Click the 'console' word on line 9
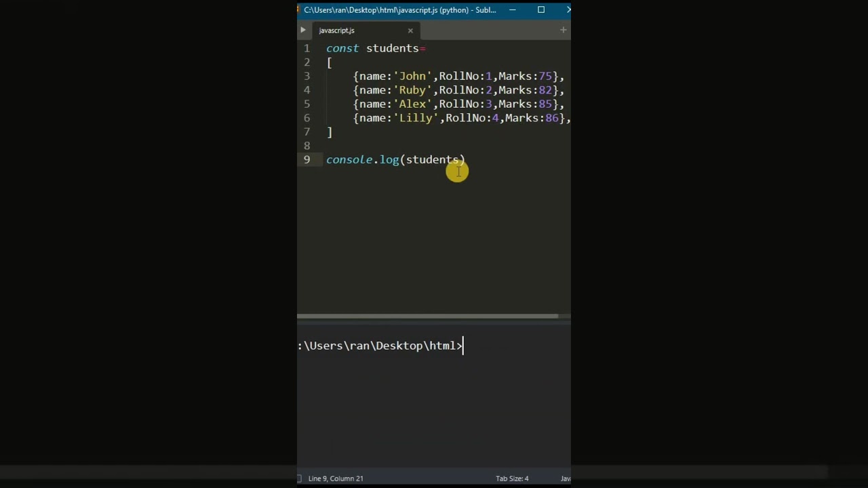Image resolution: width=868 pixels, height=488 pixels. tap(349, 159)
